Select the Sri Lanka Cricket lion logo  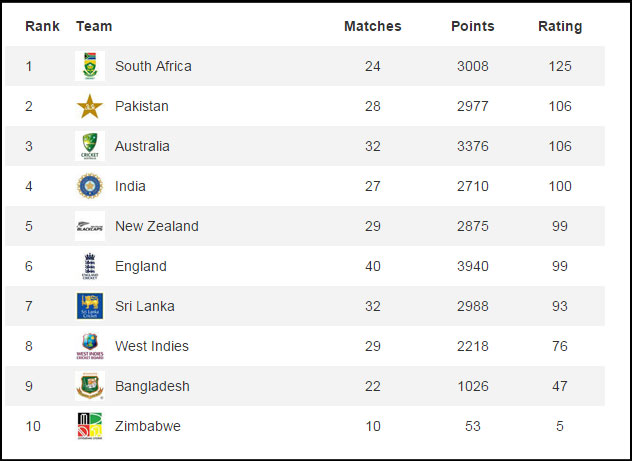[90, 306]
